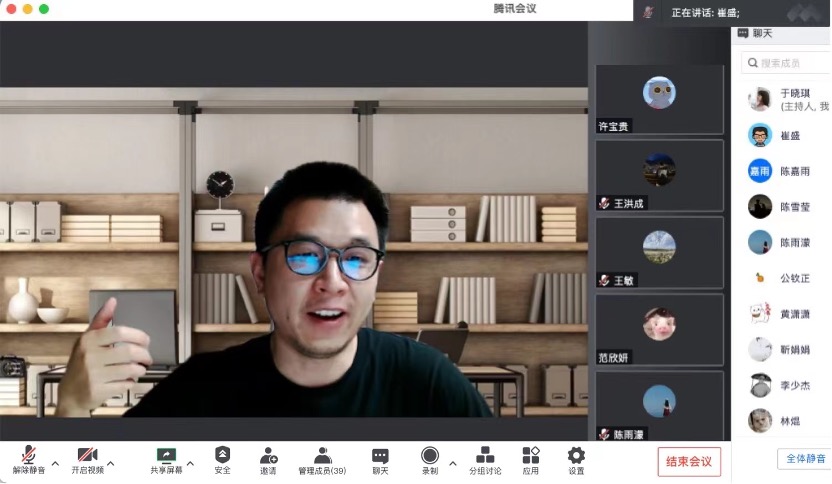Click the 邀请 (Invite) icon
Viewport: 832px width, 484px height.
click(268, 457)
